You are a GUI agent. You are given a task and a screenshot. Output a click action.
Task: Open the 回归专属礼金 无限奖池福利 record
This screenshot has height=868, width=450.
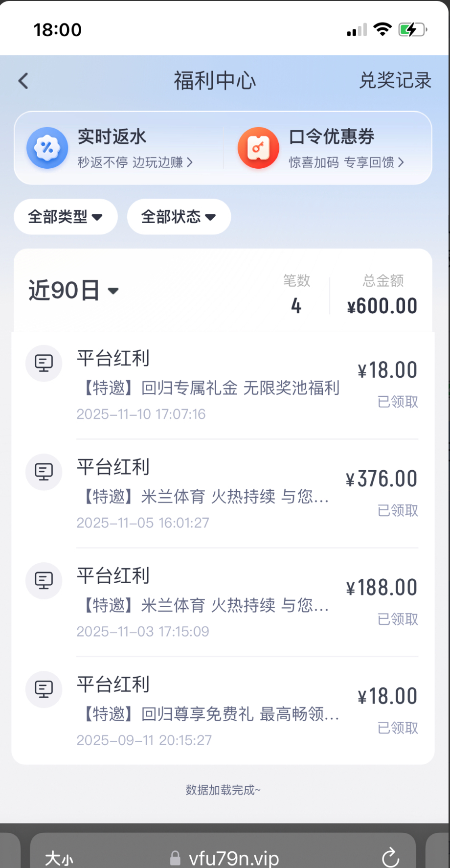(x=208, y=388)
